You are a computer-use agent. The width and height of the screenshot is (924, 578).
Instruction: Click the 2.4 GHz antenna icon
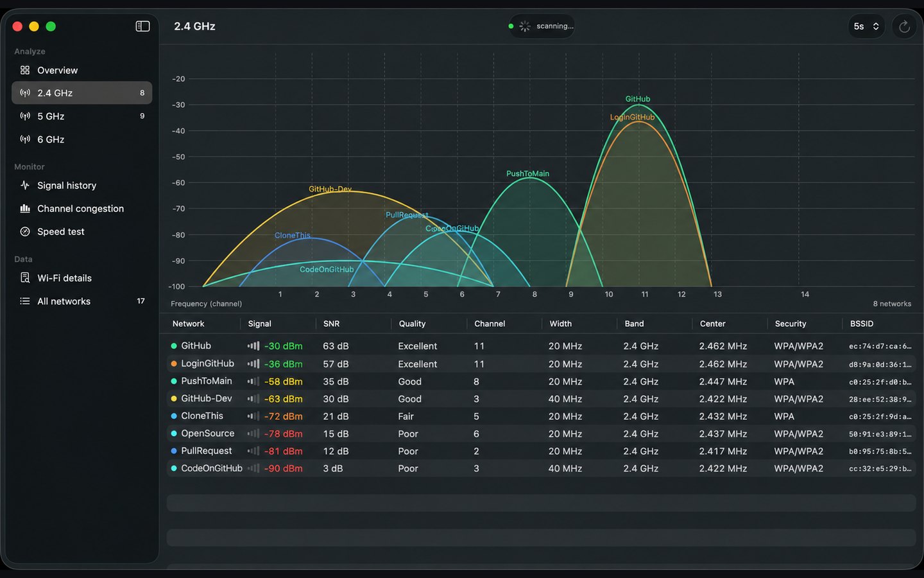pos(25,93)
